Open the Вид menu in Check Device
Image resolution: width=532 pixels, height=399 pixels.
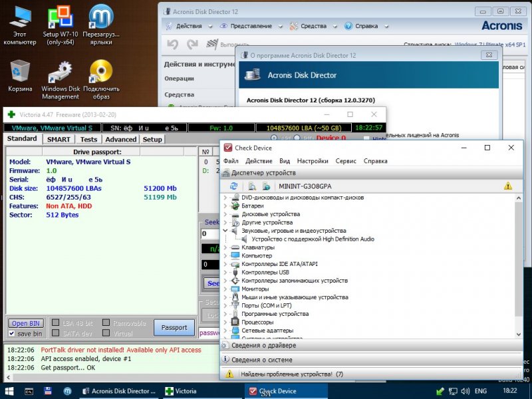285,161
